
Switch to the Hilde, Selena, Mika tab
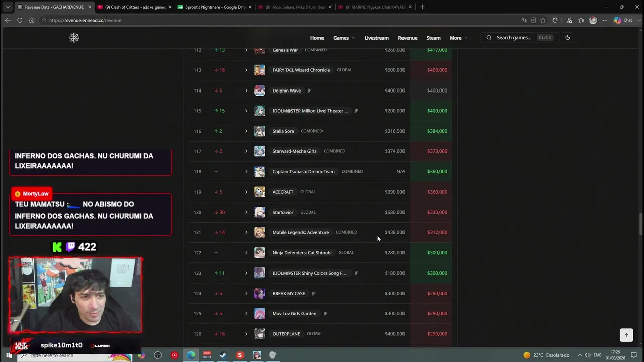coord(295,7)
